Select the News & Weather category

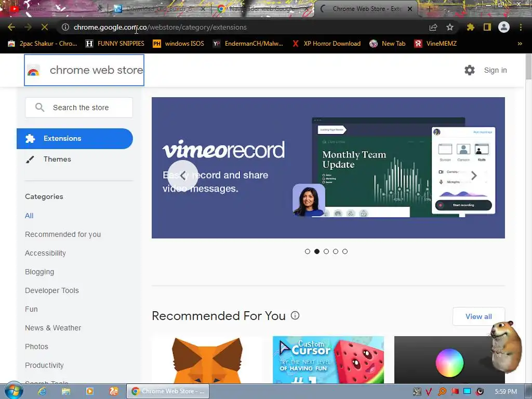[53, 328]
